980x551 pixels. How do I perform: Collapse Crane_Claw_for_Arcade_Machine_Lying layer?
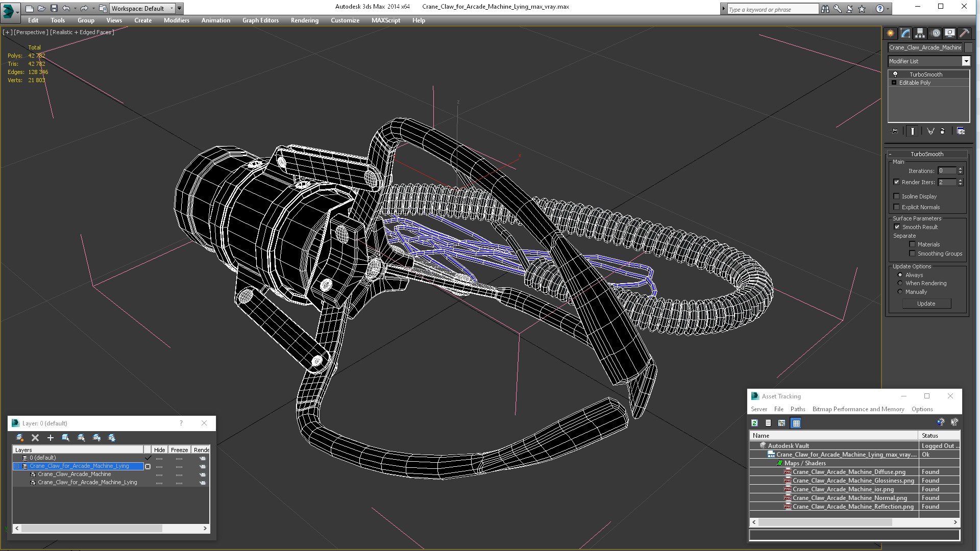pyautogui.click(x=16, y=466)
